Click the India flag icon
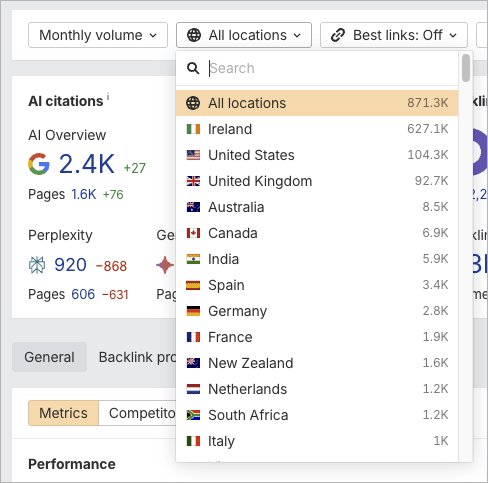Screen dimensions: 488x483 click(193, 259)
